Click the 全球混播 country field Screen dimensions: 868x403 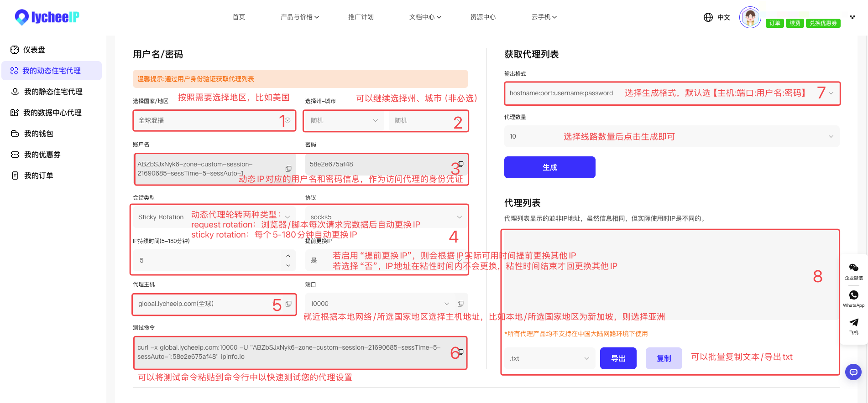(214, 120)
